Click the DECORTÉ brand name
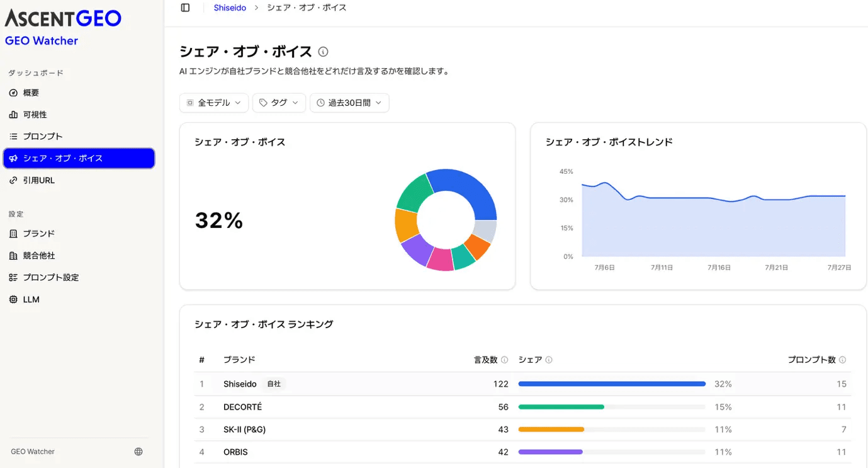The width and height of the screenshot is (868, 468). (242, 407)
